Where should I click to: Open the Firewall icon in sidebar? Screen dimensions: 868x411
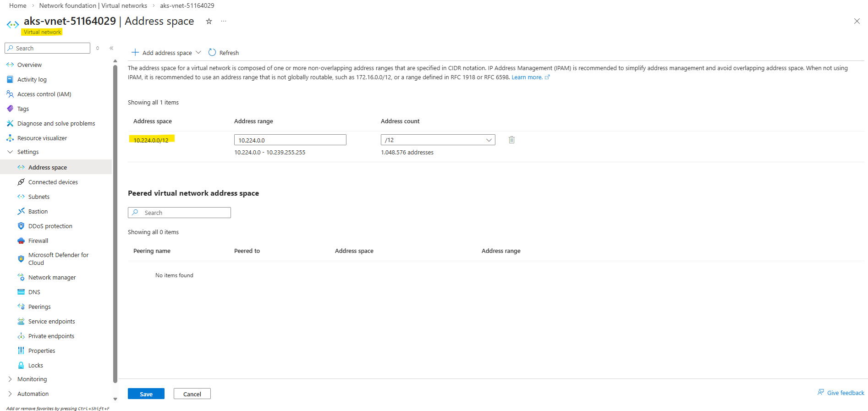pos(21,241)
